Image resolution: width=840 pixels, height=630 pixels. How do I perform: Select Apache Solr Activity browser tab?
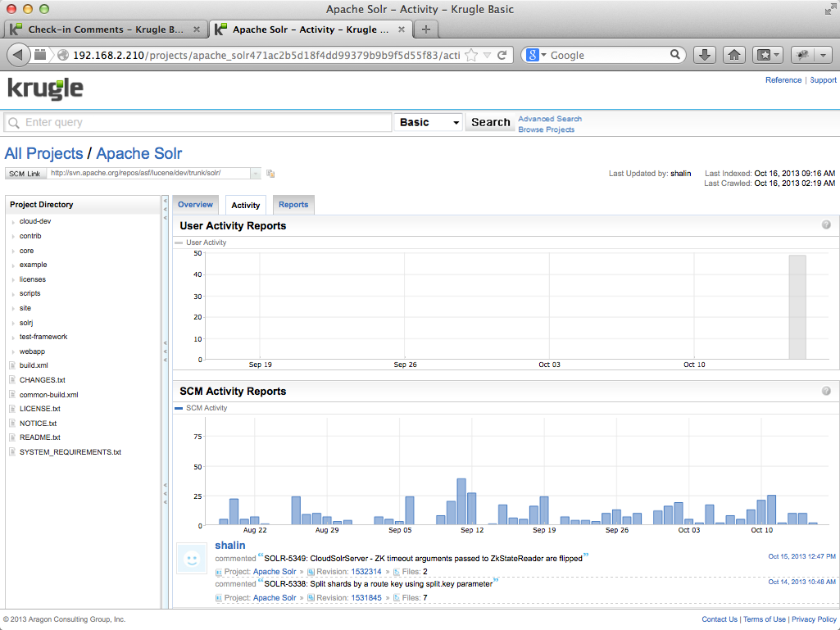311,29
